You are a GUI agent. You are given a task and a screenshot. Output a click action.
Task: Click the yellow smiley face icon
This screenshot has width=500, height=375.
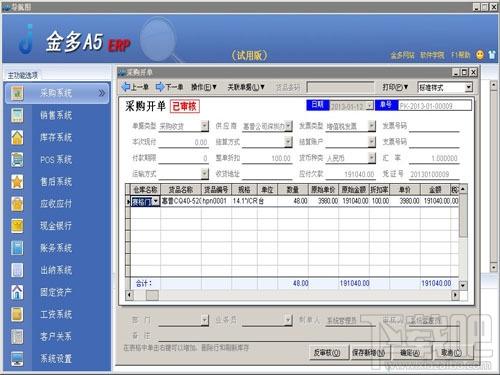point(480,55)
